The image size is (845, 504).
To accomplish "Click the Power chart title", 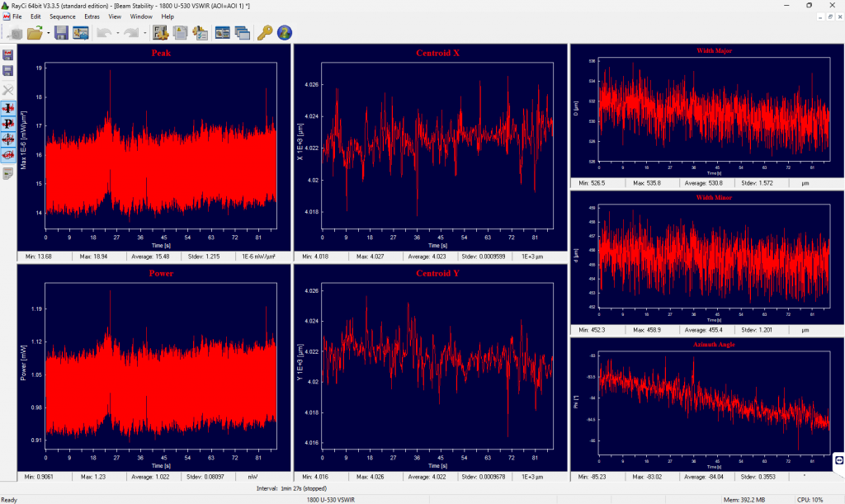I will 161,274.
